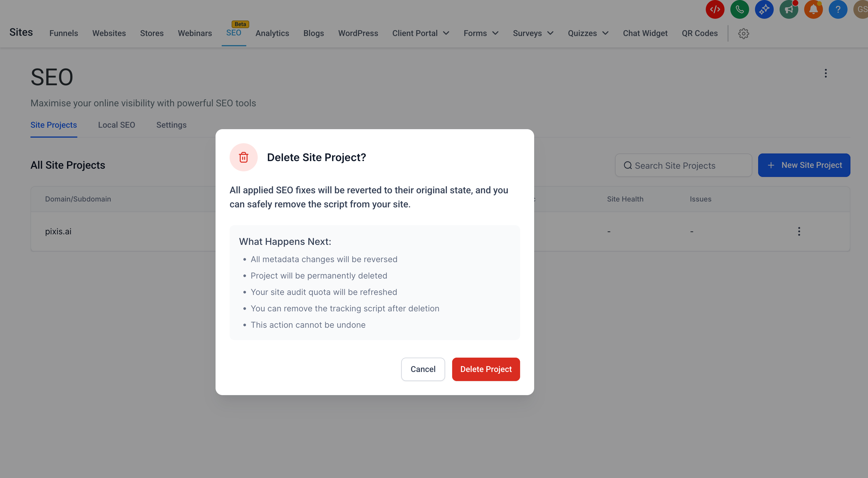868x478 pixels.
Task: Click the New Site Project button
Action: click(804, 165)
